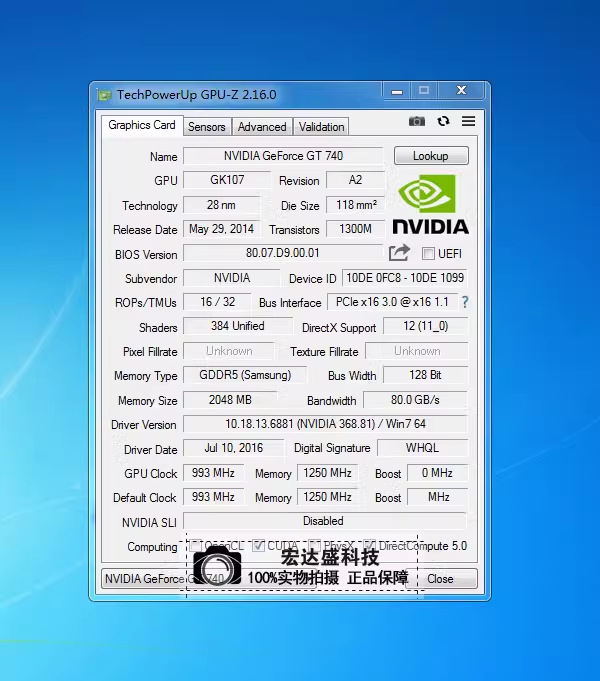Switch to the Validation tab

point(322,127)
